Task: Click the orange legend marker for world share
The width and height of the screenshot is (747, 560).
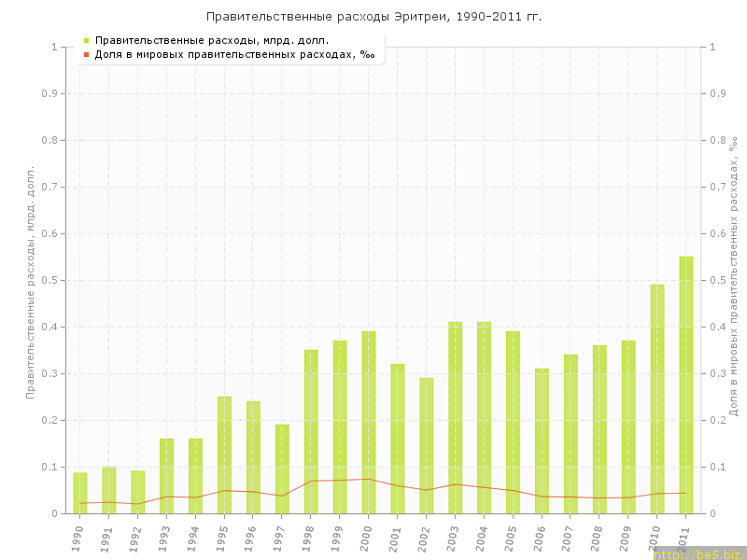Action: tap(86, 54)
